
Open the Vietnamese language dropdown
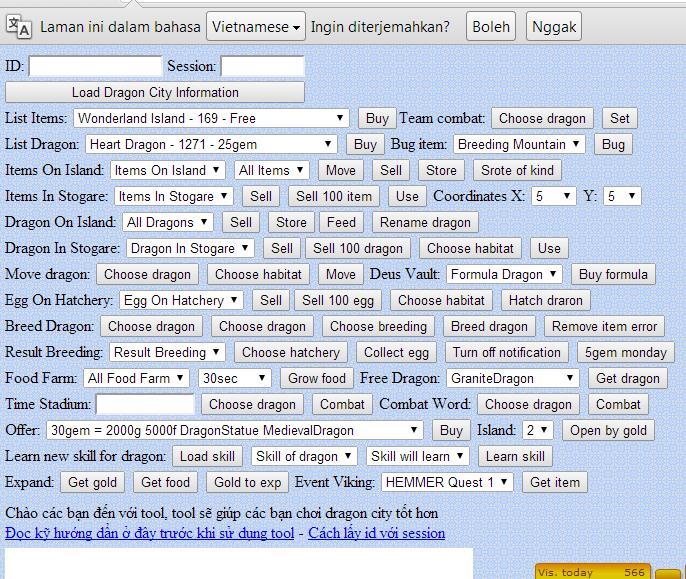click(256, 27)
